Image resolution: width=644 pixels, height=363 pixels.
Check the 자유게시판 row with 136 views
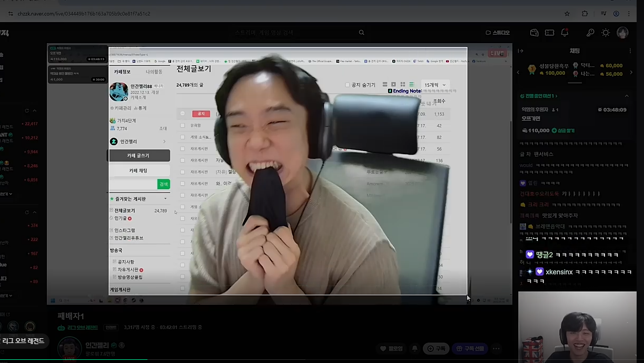pyautogui.click(x=183, y=160)
